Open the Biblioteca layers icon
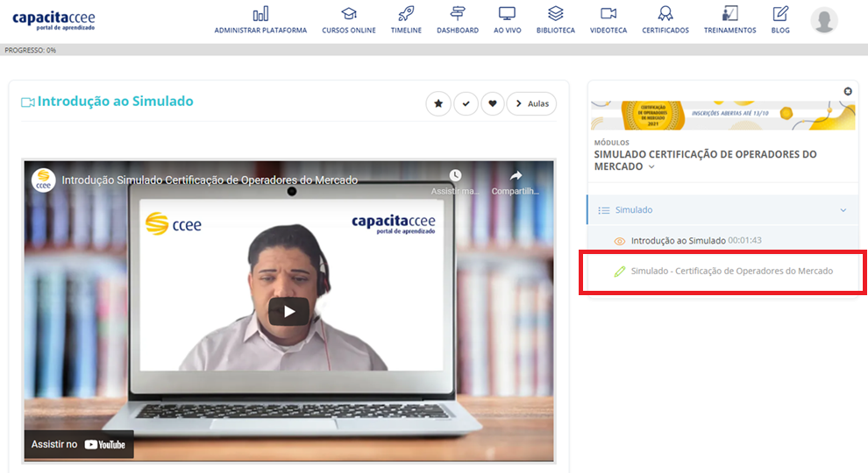 [556, 13]
